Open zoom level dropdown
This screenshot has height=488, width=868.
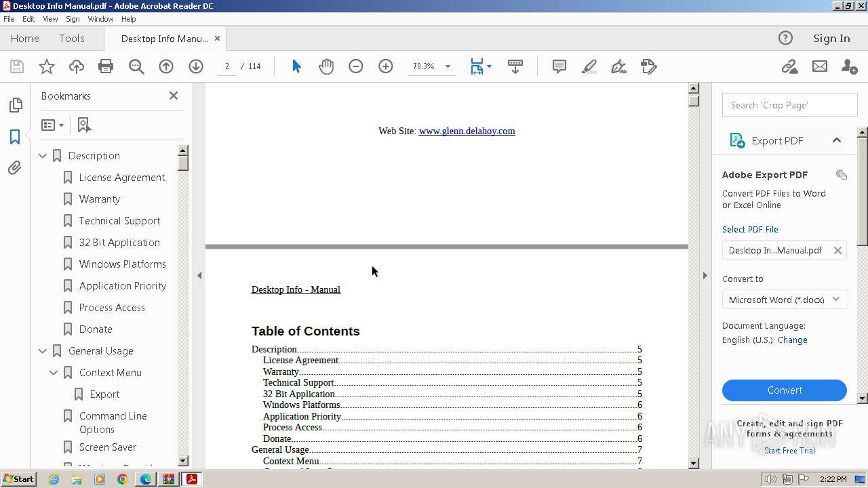pos(448,66)
